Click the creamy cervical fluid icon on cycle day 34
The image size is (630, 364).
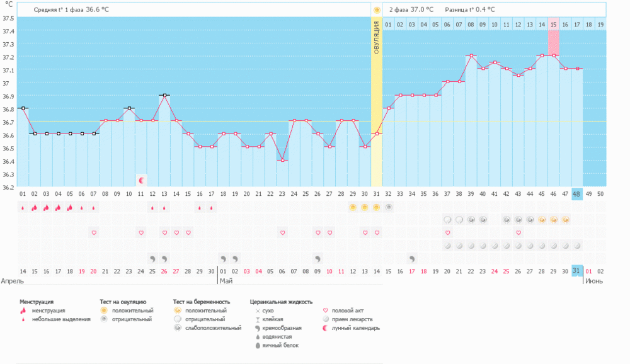pos(412,258)
